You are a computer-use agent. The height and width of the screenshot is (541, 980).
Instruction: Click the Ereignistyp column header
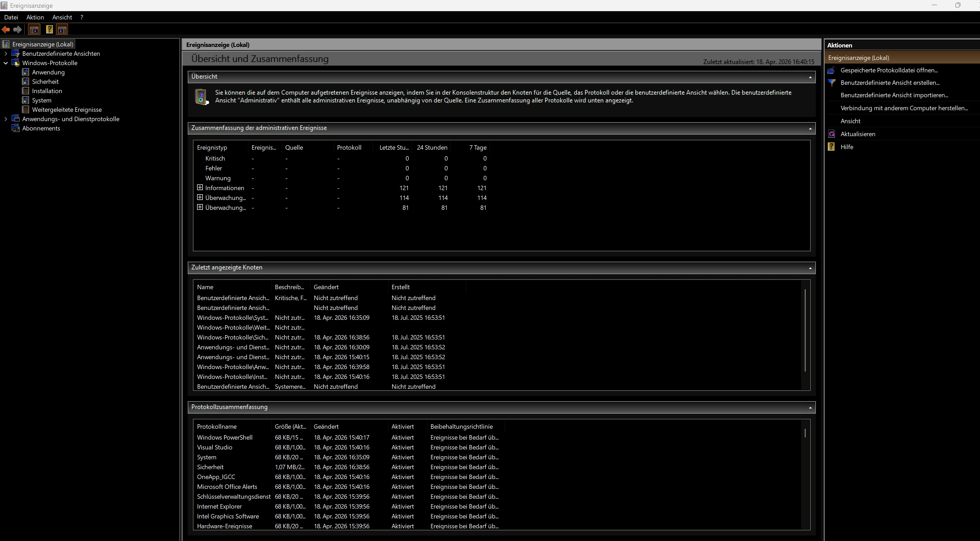point(220,147)
